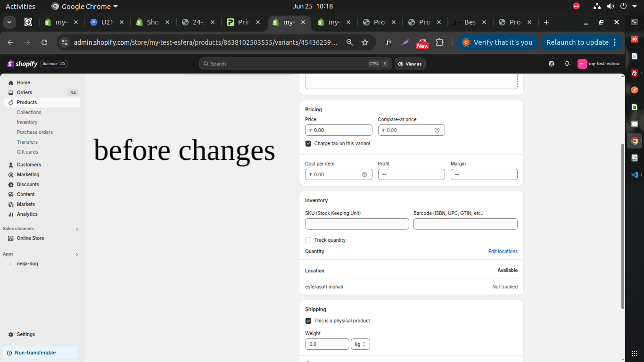Image resolution: width=644 pixels, height=362 pixels.
Task: Click the SKU input field
Action: [x=357, y=224]
